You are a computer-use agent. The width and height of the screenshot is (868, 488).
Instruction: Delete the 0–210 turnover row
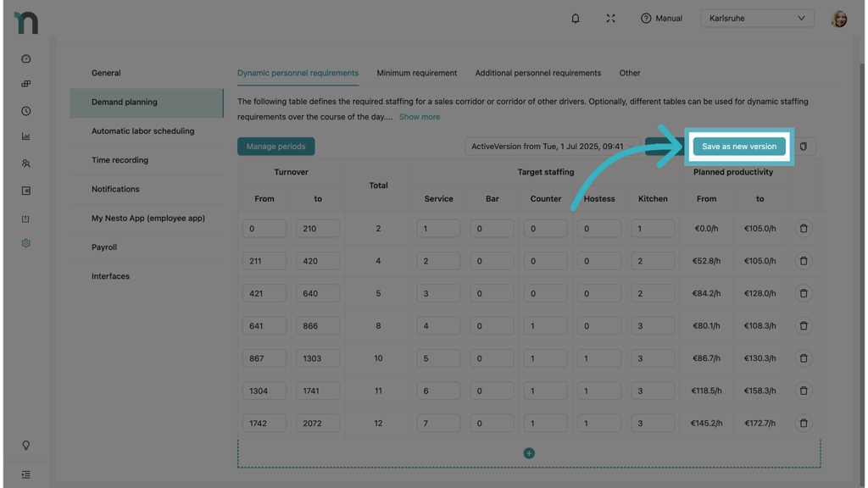tap(803, 229)
